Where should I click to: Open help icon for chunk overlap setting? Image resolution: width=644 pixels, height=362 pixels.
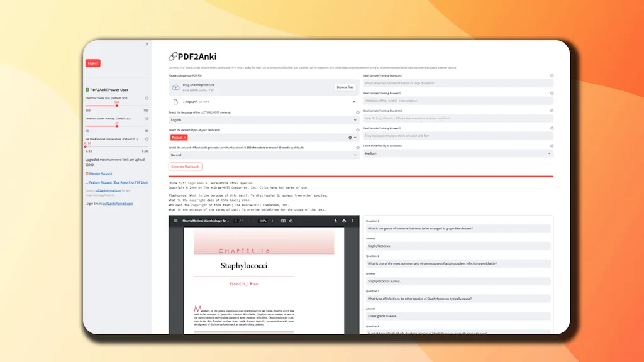tap(147, 119)
